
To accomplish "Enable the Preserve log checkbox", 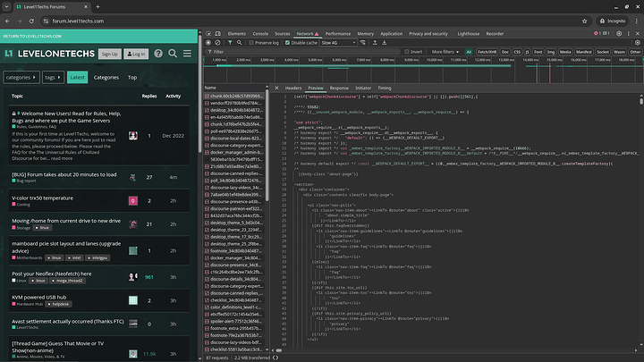I will 250,42.
